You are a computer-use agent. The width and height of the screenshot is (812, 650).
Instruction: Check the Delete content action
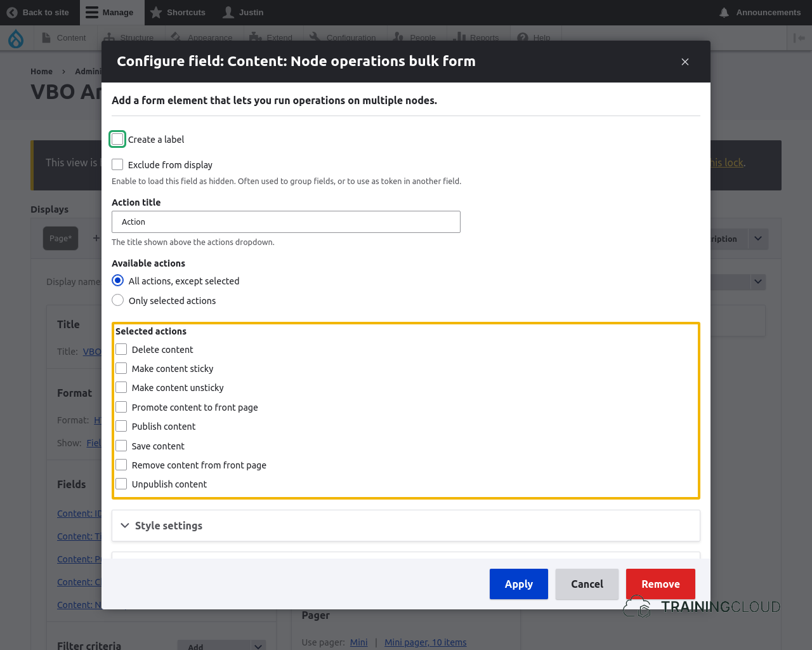[x=121, y=349]
